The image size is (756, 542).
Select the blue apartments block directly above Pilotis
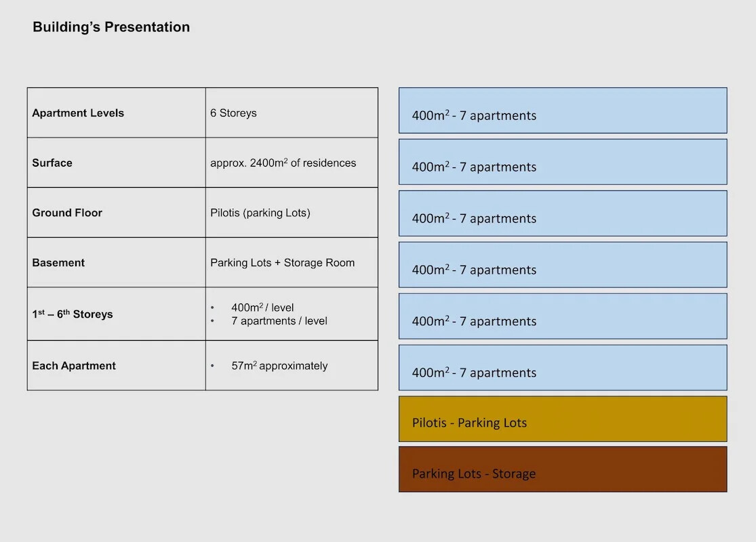click(x=563, y=368)
